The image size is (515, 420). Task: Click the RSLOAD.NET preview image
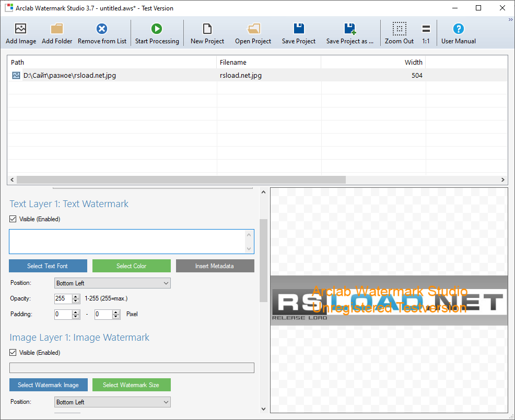tap(389, 301)
